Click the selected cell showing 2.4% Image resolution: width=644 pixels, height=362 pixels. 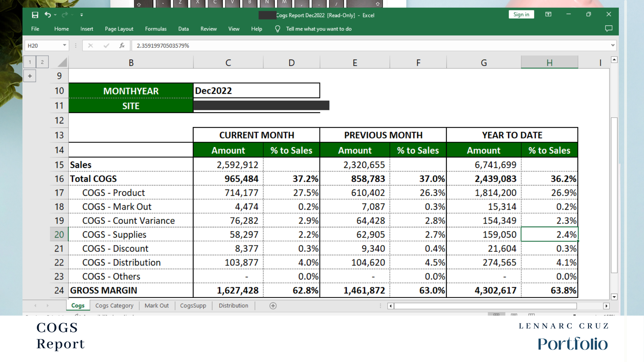click(549, 235)
